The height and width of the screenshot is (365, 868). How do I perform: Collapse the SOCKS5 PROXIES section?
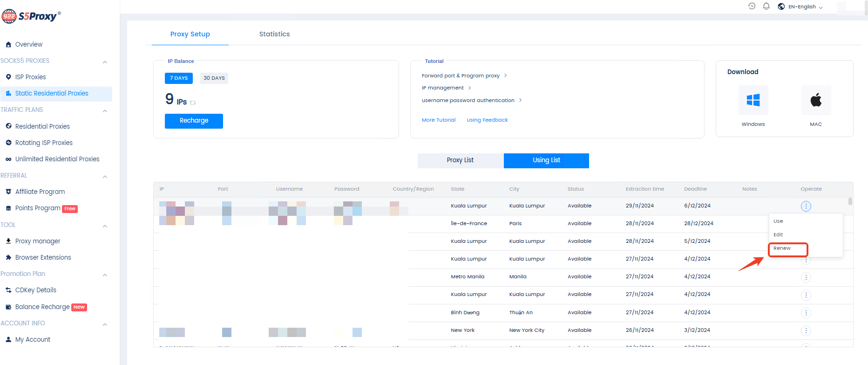105,62
